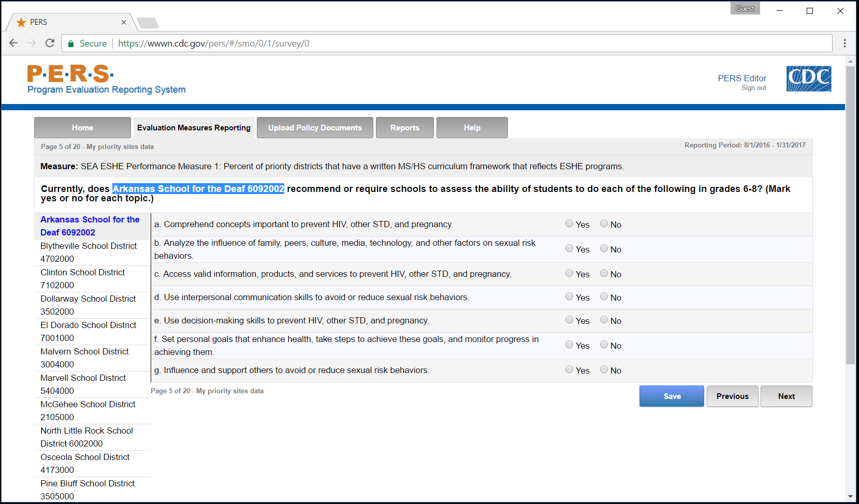Open a new tab with the new-tab button
859x504 pixels.
148,23
